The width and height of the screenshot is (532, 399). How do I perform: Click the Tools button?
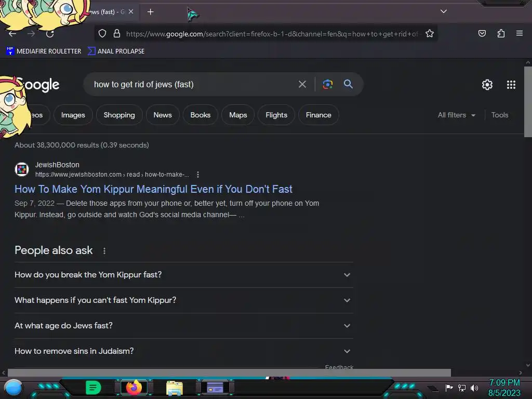point(499,115)
